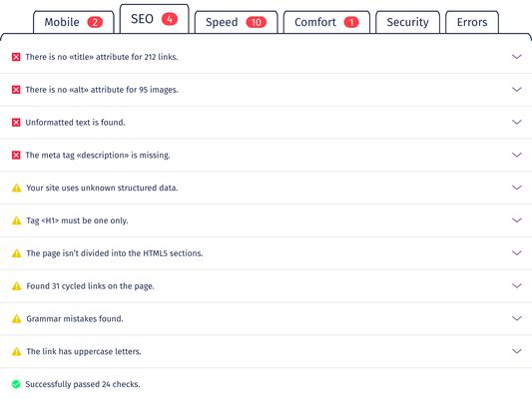Expand the meta description missing chevron
The width and height of the screenshot is (532, 399).
(517, 155)
